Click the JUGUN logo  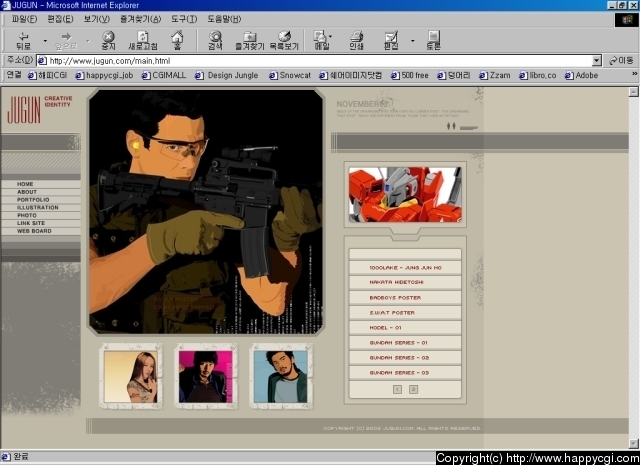pos(24,109)
